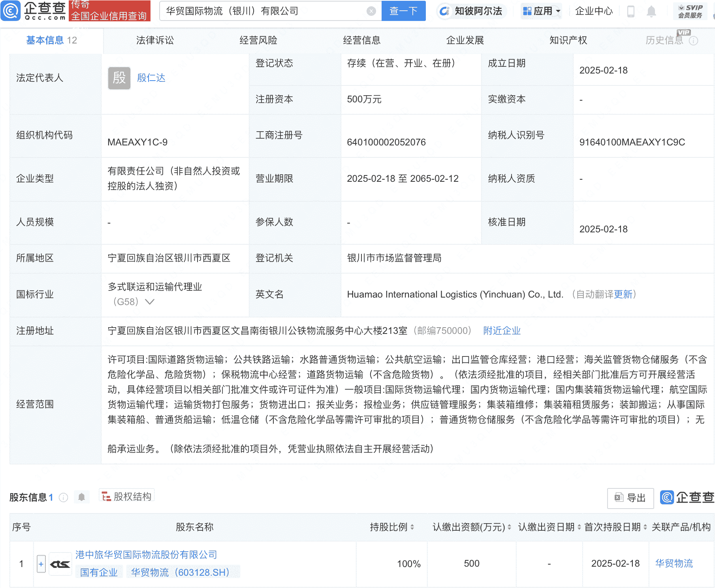This screenshot has height=588, width=715.
Task: Toggle sort by 首次持股日期
Action: click(645, 527)
